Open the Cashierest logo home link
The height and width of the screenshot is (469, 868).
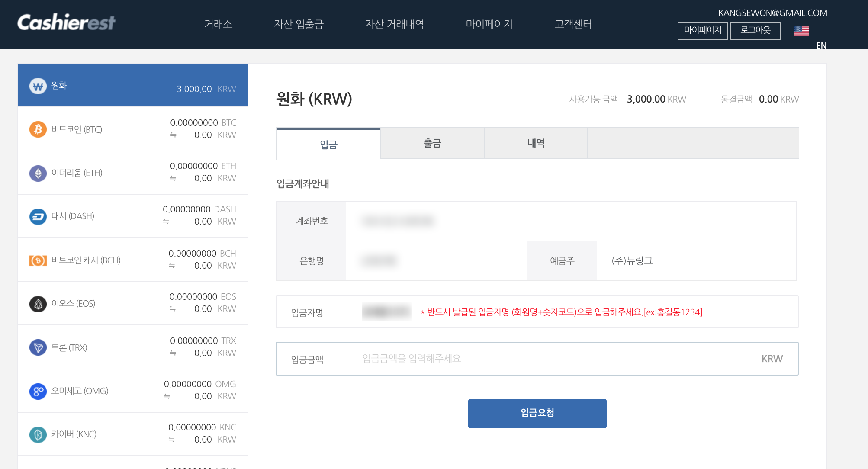(x=66, y=22)
